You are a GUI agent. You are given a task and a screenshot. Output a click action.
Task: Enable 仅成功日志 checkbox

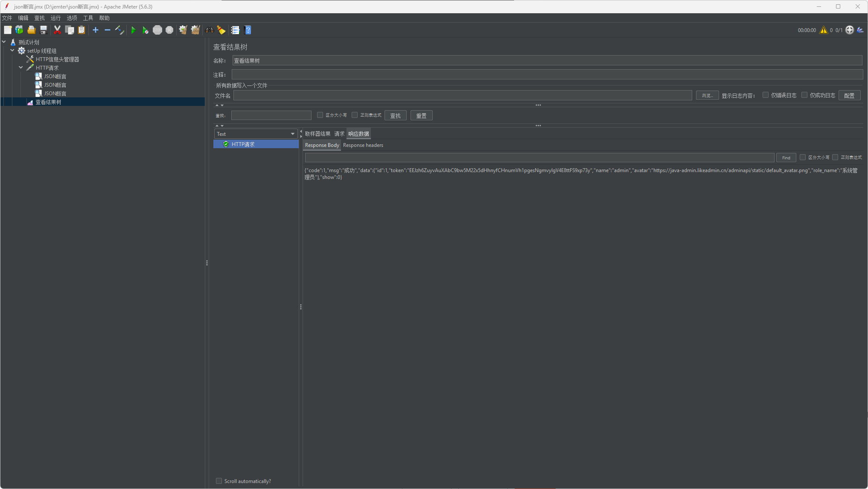804,95
